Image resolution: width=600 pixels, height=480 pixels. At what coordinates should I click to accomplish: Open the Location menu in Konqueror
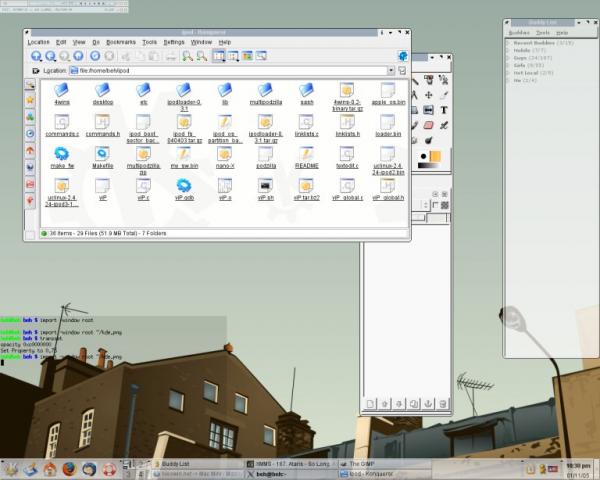pos(38,42)
